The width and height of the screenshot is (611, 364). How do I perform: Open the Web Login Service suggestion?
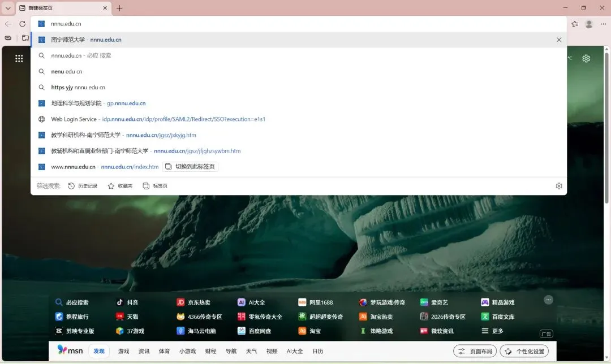click(299, 119)
